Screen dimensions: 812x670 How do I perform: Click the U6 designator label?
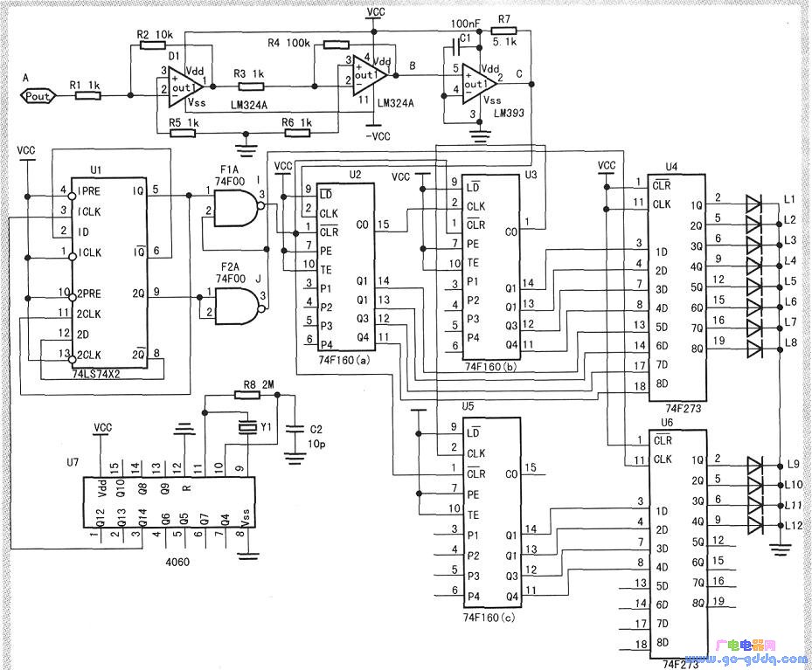667,422
